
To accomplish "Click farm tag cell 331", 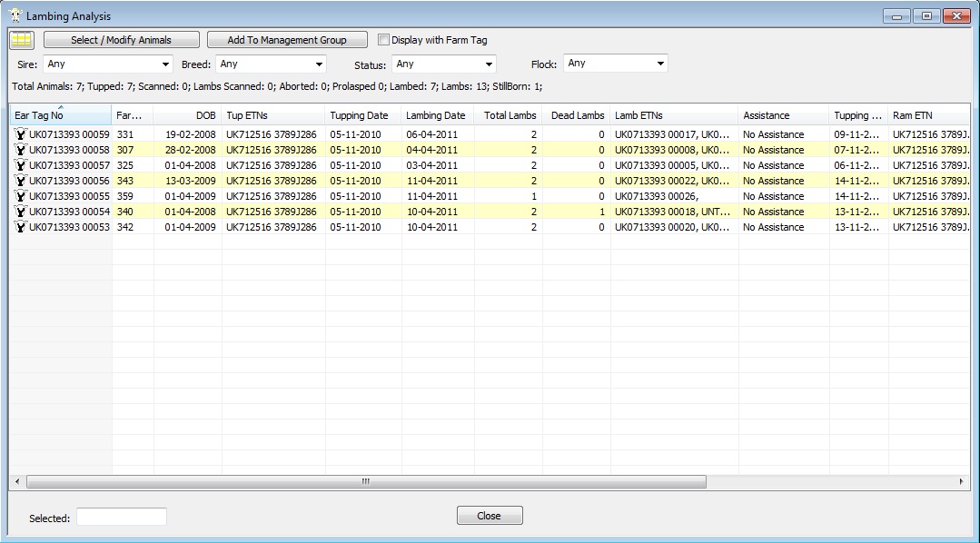I will [x=125, y=134].
